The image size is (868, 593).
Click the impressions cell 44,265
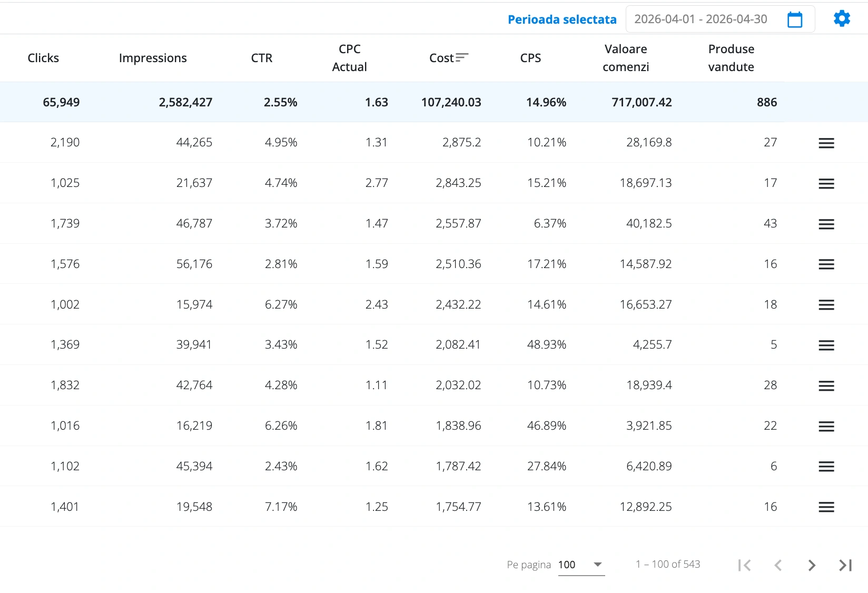click(x=194, y=142)
